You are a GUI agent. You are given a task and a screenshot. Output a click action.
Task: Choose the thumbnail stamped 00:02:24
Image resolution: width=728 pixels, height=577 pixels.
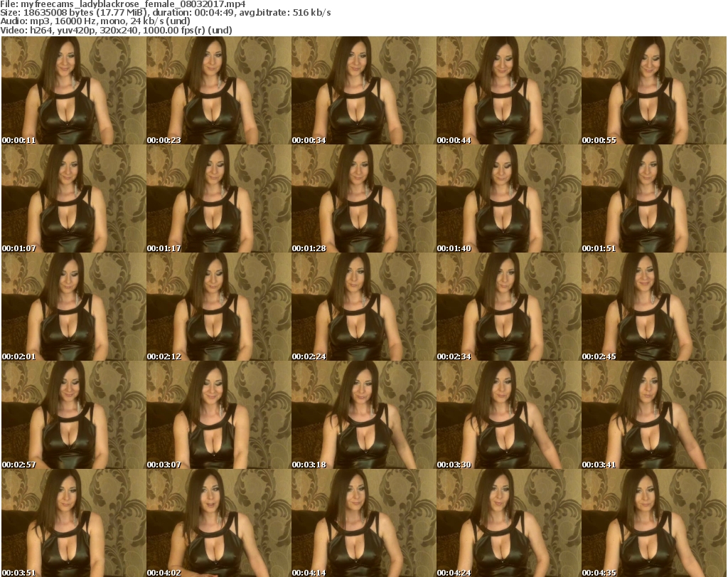pos(363,307)
